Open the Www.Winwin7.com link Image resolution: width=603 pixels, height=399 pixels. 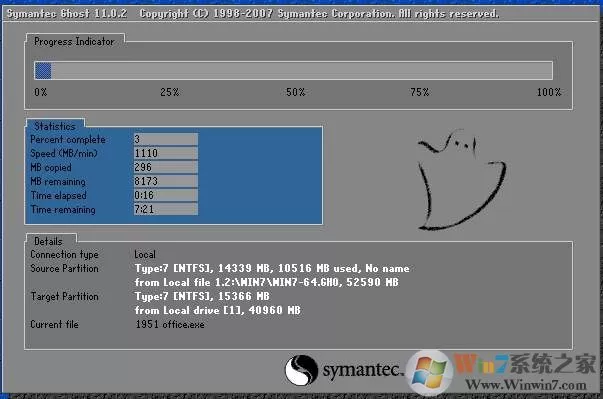click(x=526, y=384)
